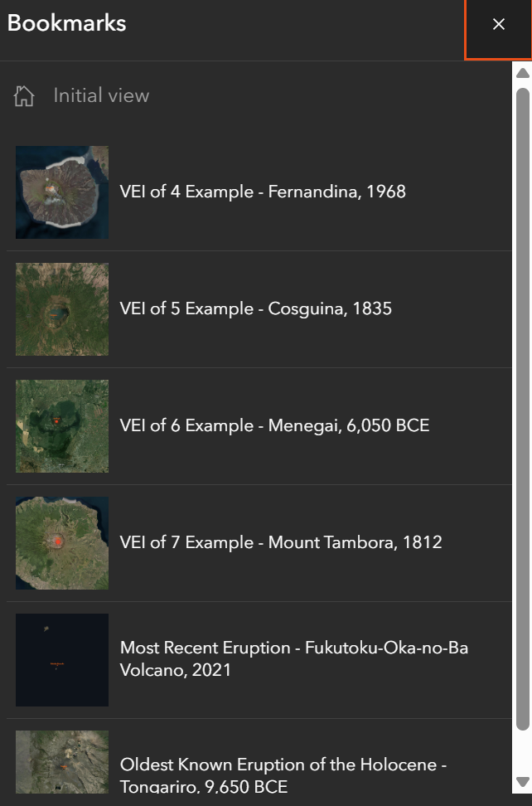The height and width of the screenshot is (806, 532).
Task: Click the Menegai caldera thumbnail
Action: pyautogui.click(x=62, y=426)
